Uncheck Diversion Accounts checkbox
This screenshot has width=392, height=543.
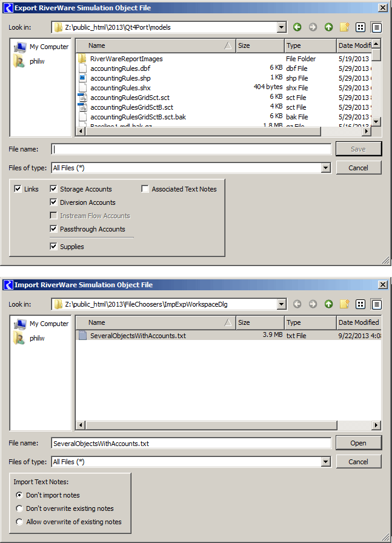click(x=53, y=202)
